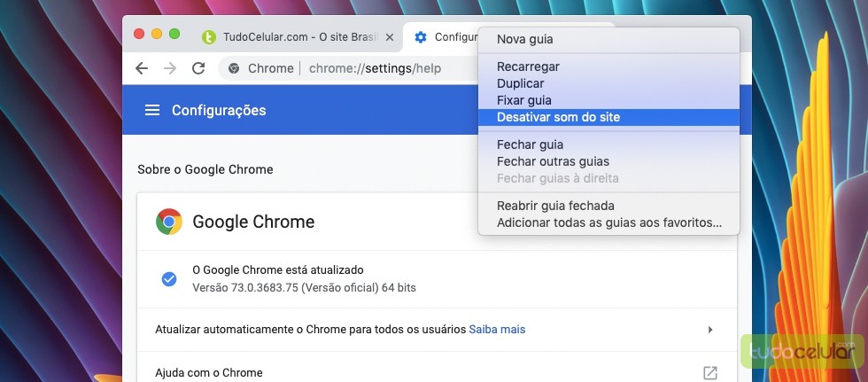Click the Google Chrome logo
Viewport: 868px width, 382px height.
[x=169, y=222]
